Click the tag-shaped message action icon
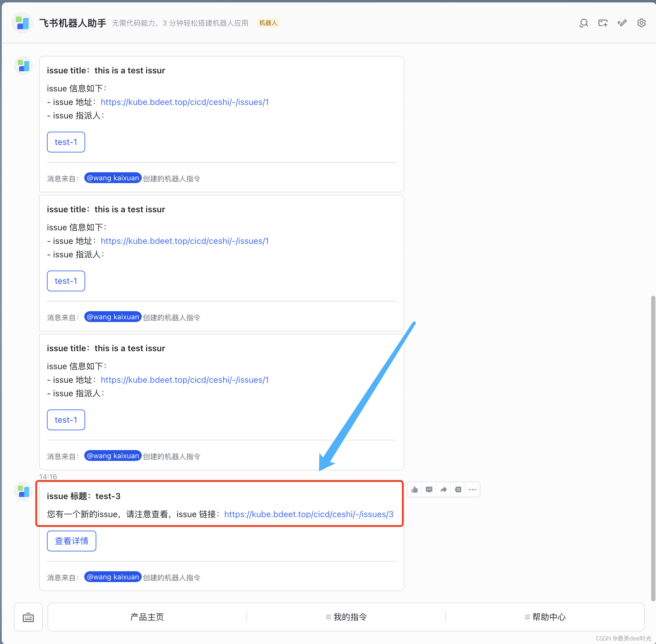656x644 pixels. click(458, 489)
